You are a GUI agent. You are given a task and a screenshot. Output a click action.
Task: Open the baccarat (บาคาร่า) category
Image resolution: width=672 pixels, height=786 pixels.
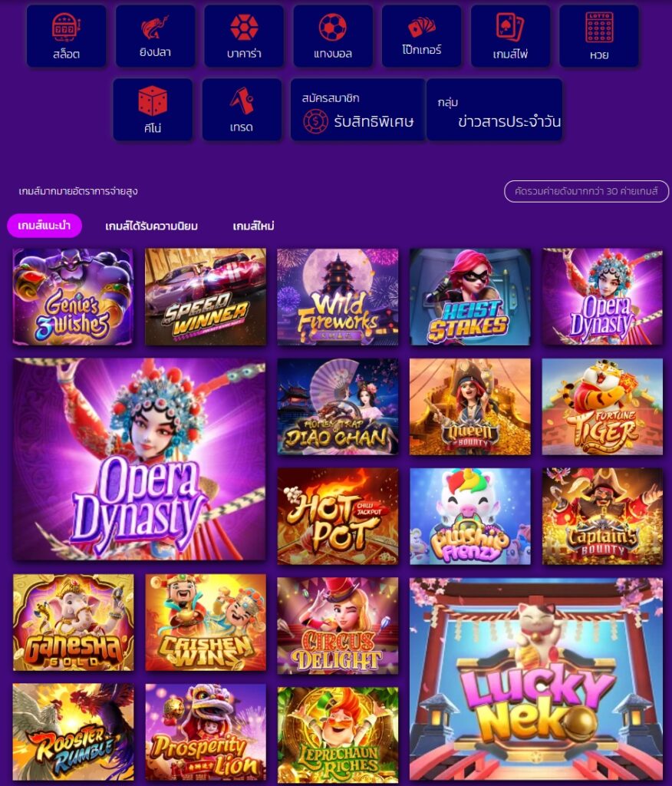tap(244, 36)
